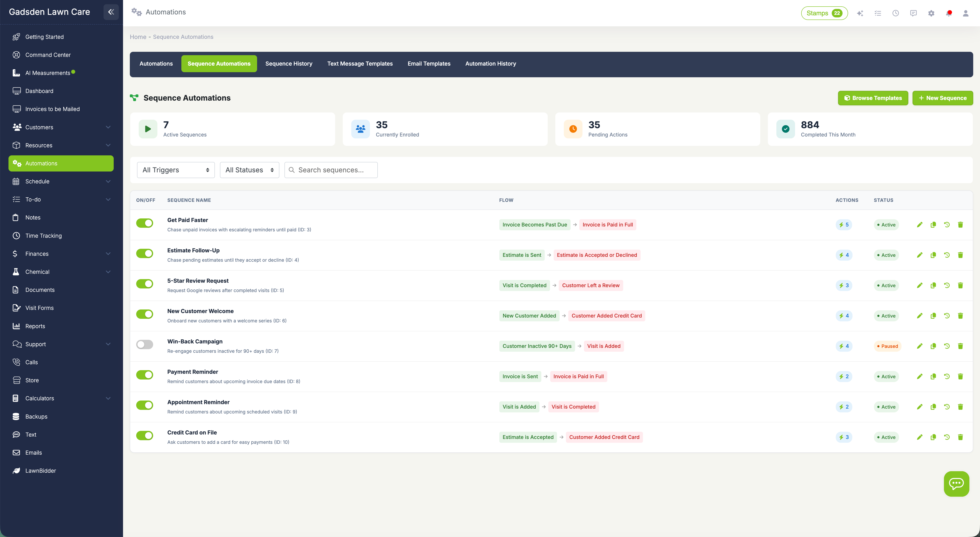Click the edit pencil for Get Paid Faster
The width and height of the screenshot is (980, 537).
pyautogui.click(x=920, y=225)
